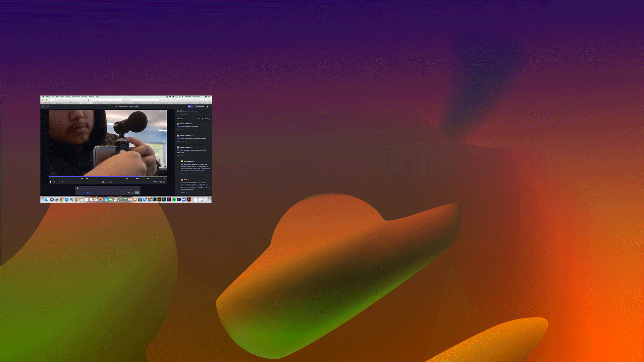The image size is (644, 362).
Task: Change playback speed (1x) control
Action: 58,182
